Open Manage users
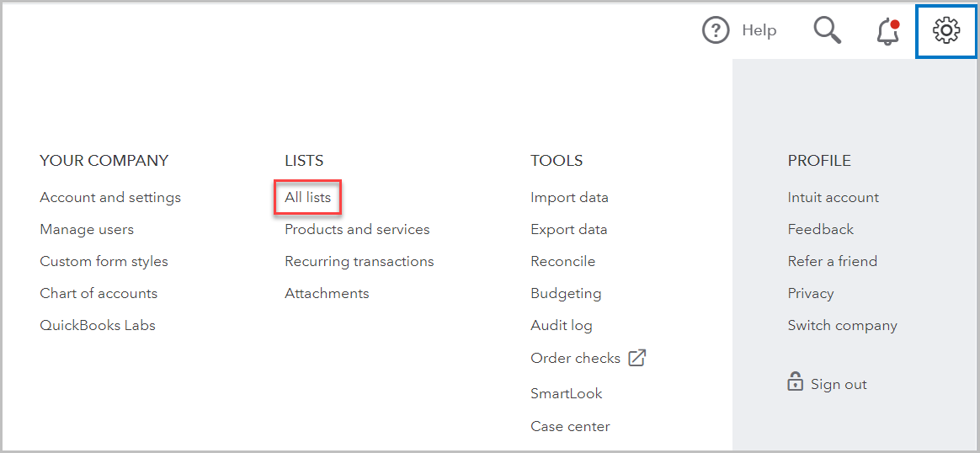 87,229
